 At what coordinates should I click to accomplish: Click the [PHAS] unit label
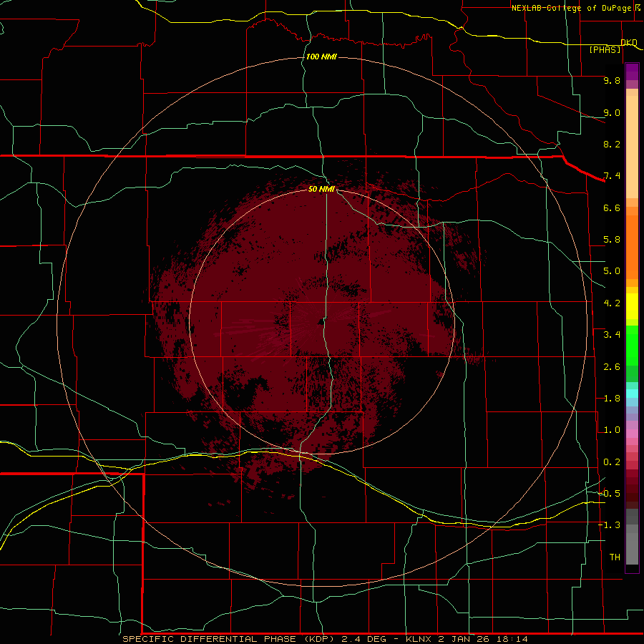pyautogui.click(x=605, y=49)
